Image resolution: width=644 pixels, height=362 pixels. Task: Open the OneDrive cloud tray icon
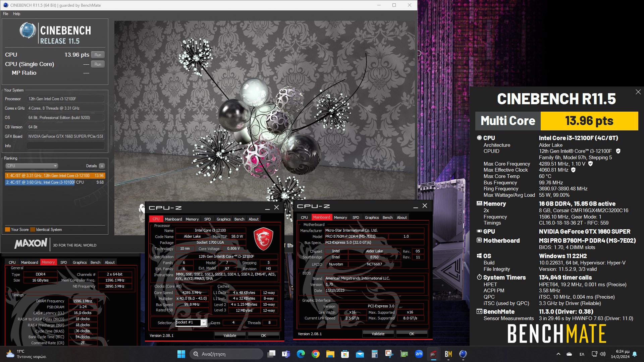pyautogui.click(x=569, y=354)
